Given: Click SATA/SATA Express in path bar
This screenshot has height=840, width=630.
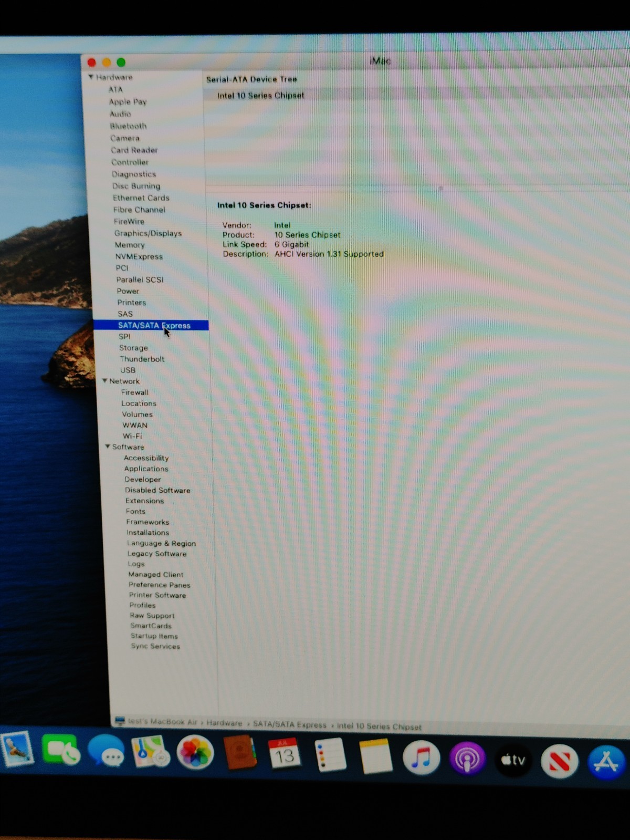Looking at the screenshot, I should [290, 724].
